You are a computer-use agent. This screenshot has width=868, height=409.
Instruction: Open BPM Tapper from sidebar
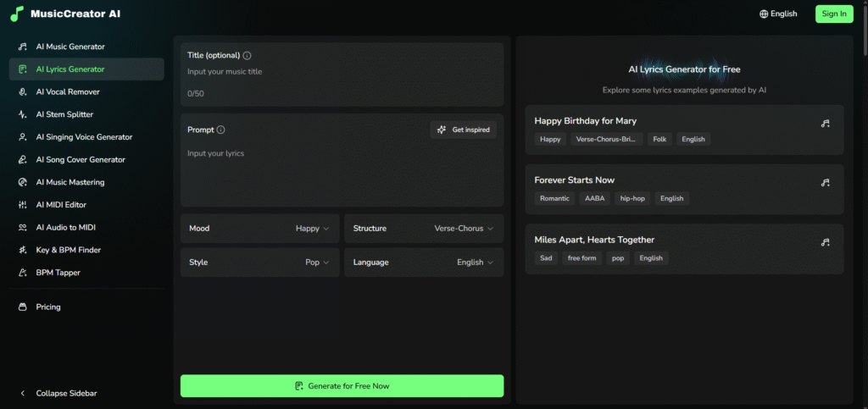86,273
